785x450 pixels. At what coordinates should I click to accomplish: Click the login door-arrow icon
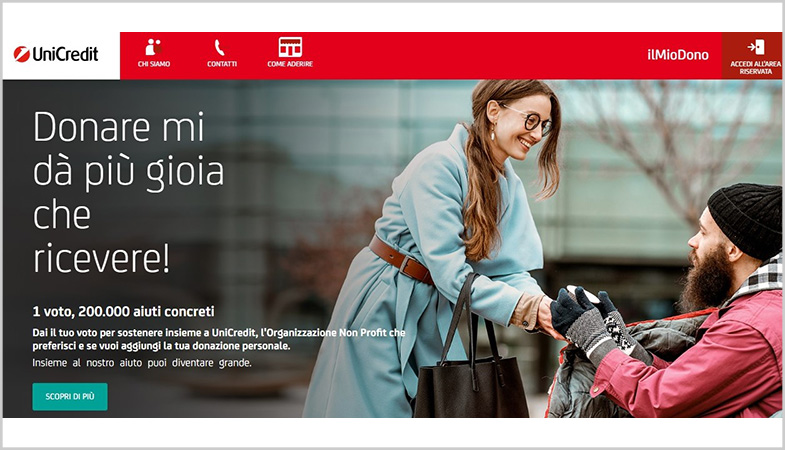(x=756, y=47)
